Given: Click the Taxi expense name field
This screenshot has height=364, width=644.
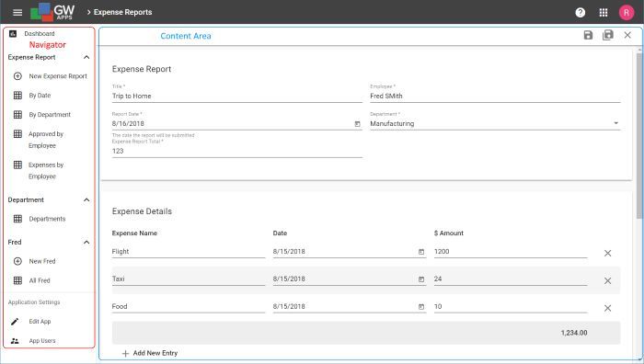Looking at the screenshot, I should (x=189, y=279).
